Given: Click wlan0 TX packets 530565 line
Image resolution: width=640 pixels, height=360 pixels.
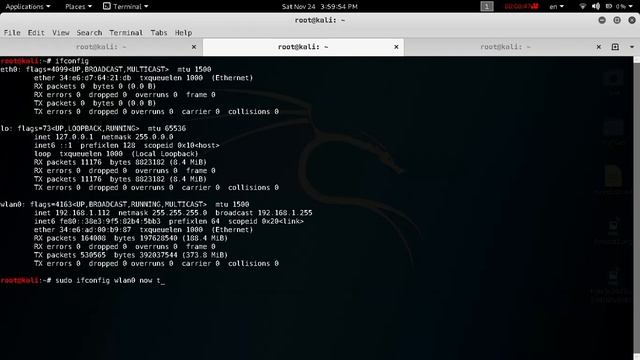Looking at the screenshot, I should [x=131, y=255].
